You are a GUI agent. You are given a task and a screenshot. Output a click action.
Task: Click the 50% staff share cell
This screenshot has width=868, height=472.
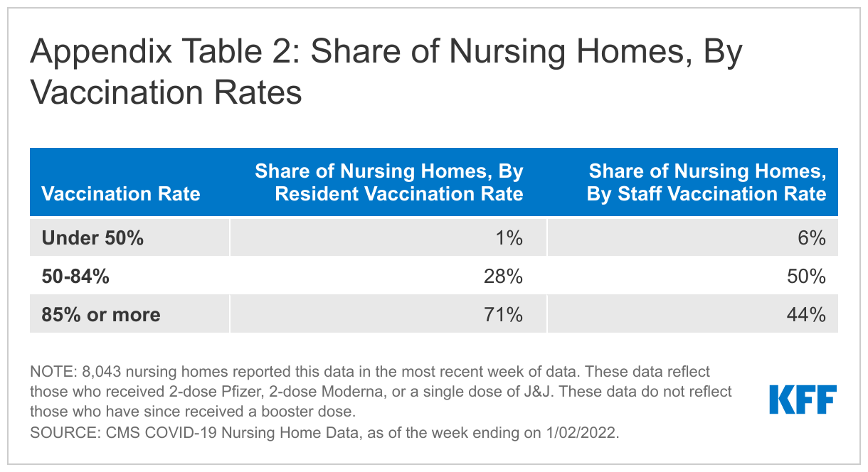pyautogui.click(x=692, y=276)
